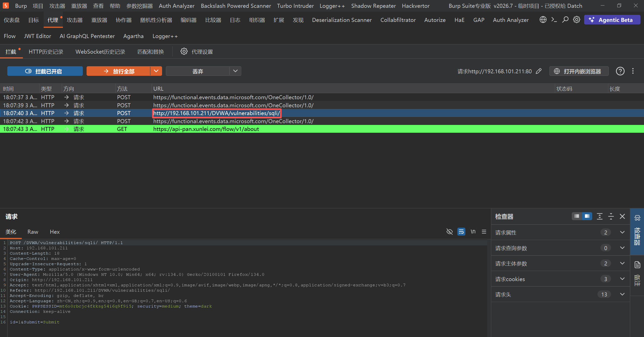
Task: Open the Drop button dropdown arrow
Action: (x=235, y=71)
